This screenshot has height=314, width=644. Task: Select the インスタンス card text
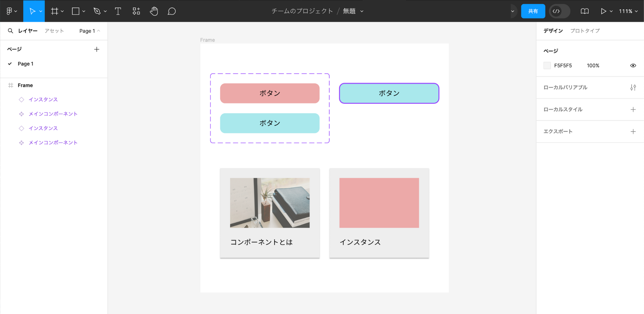click(x=360, y=242)
